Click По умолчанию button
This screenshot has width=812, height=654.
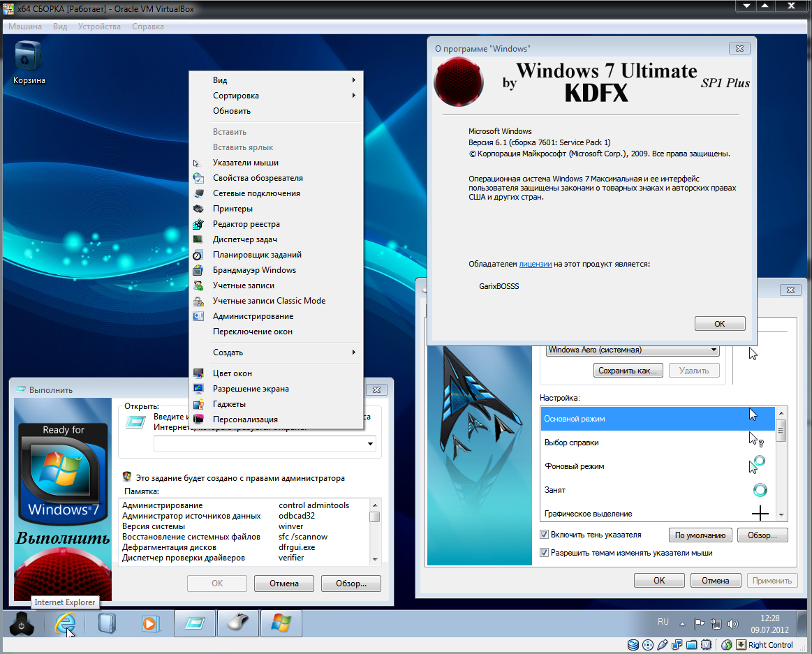(x=700, y=535)
